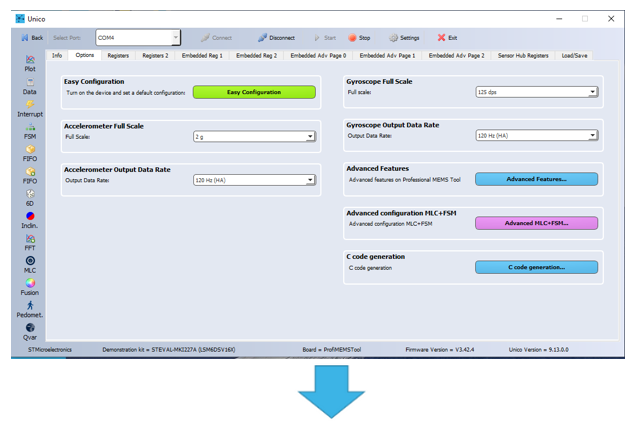The height and width of the screenshot is (435, 640).
Task: Open Accelerometer Output Data Rate dropdown
Action: point(254,180)
